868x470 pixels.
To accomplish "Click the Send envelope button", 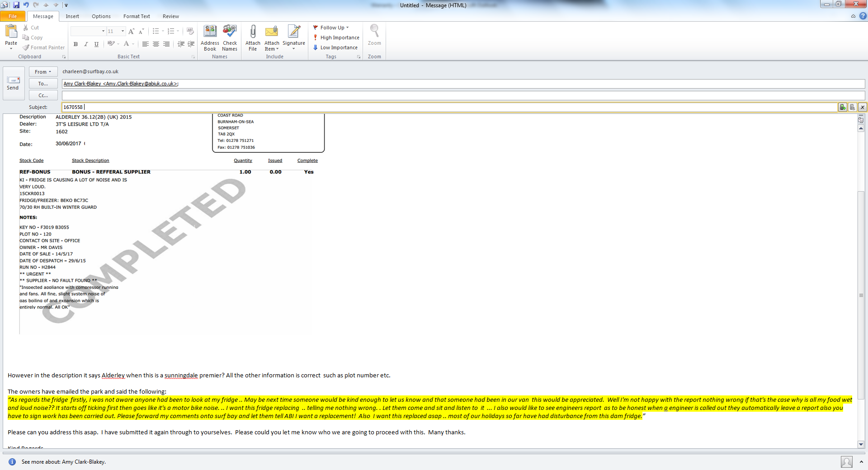I will (x=13, y=83).
